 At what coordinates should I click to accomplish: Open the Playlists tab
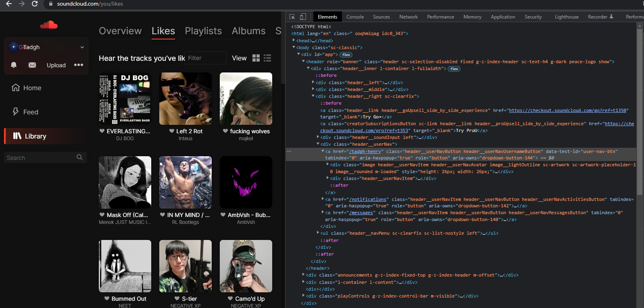point(203,31)
